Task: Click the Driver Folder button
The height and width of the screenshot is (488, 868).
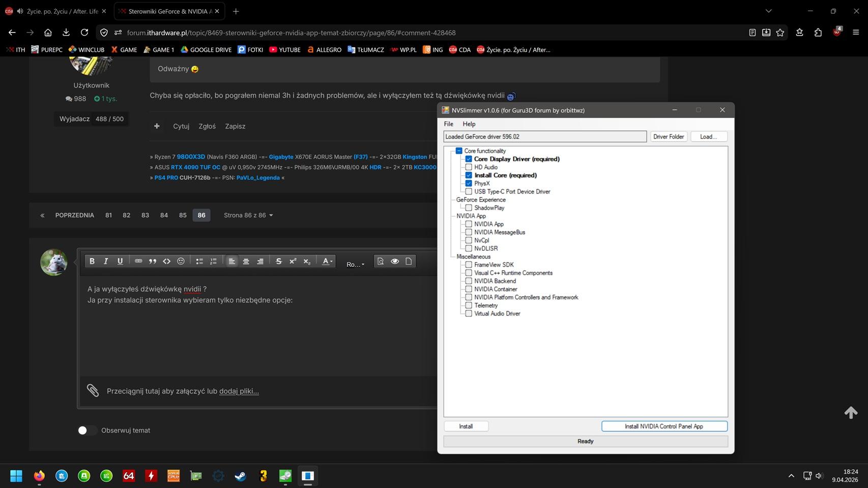Action: (x=669, y=137)
